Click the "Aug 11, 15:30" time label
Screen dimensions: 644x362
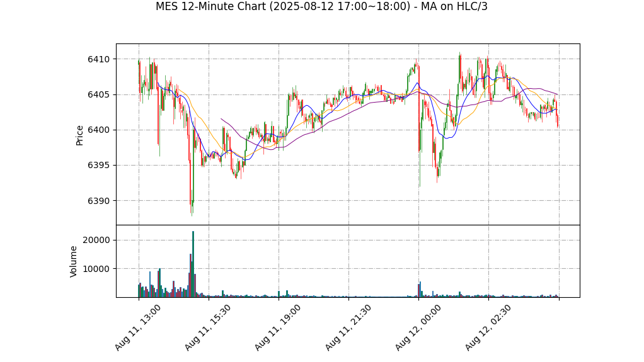(207, 327)
